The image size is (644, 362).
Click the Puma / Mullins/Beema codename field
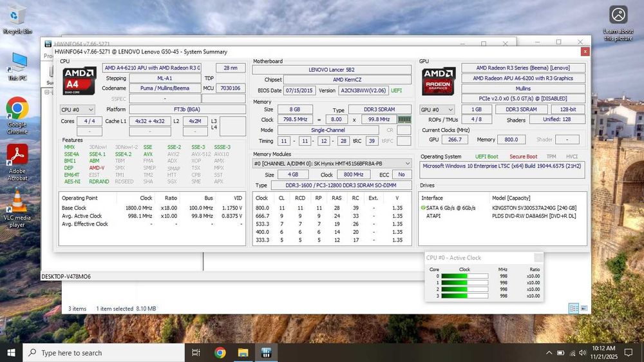click(x=165, y=88)
